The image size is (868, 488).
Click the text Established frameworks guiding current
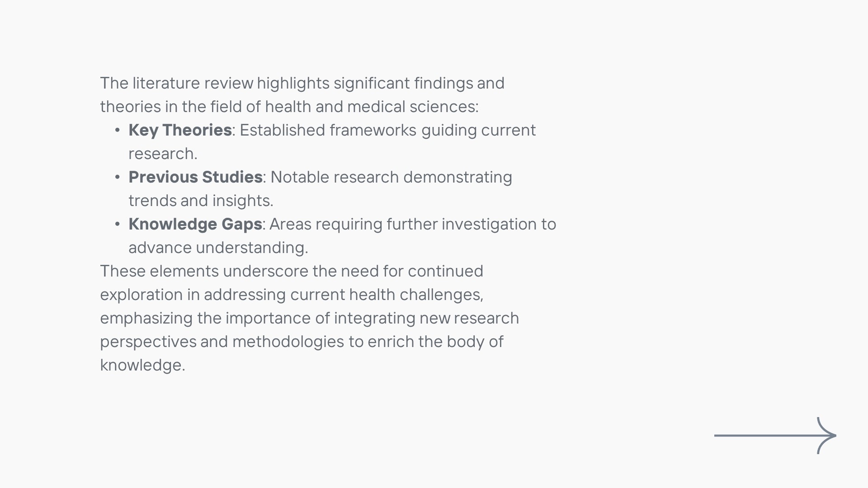tap(387, 130)
